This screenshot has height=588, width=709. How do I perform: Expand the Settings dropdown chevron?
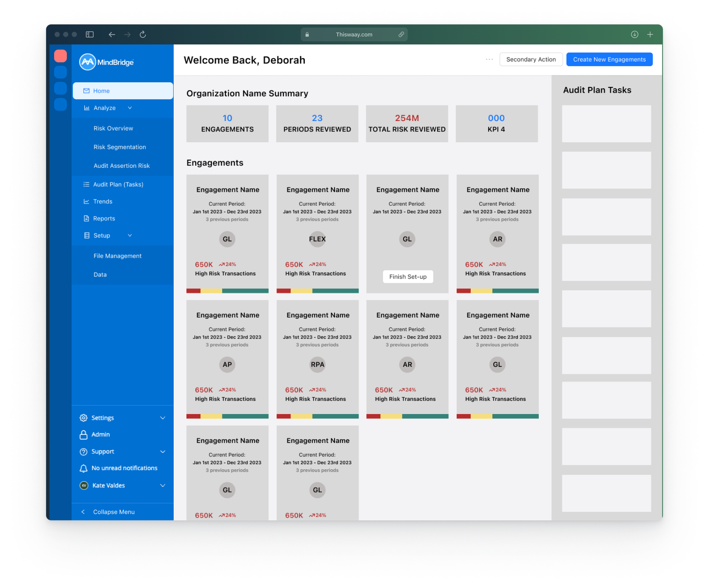pyautogui.click(x=163, y=418)
